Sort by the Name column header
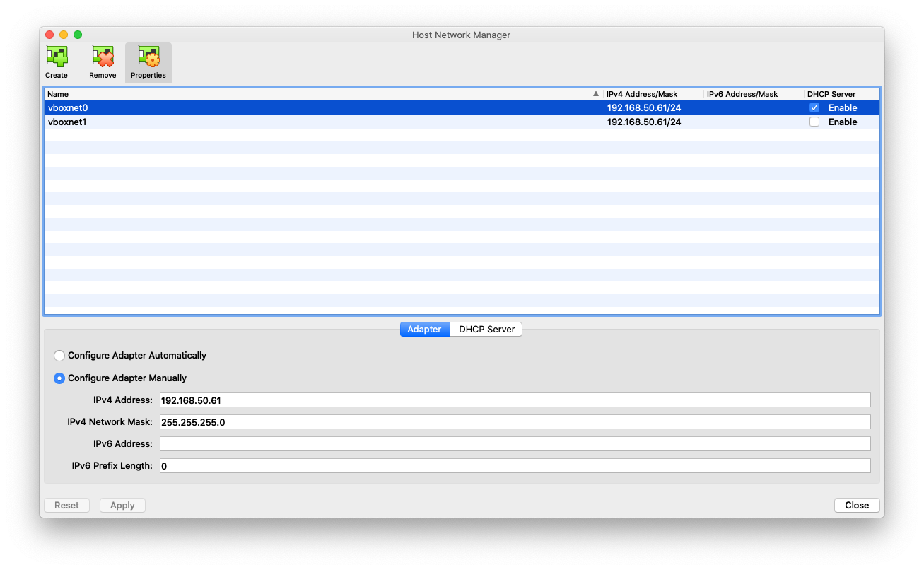 coord(323,94)
